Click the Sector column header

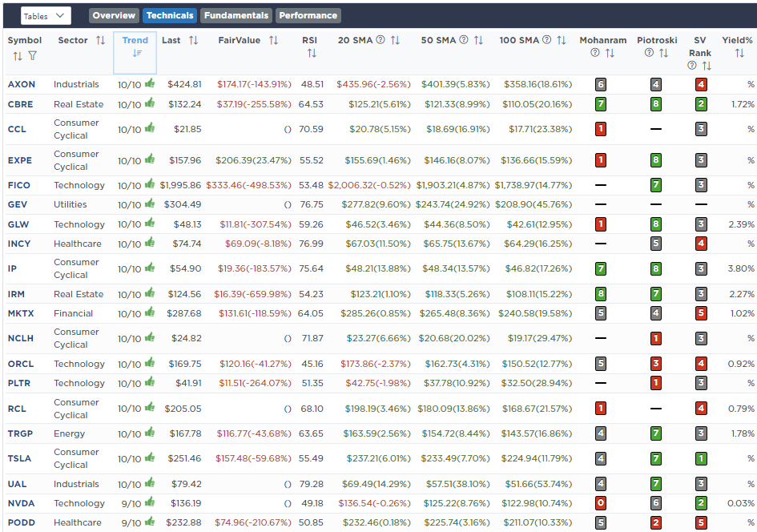click(x=72, y=40)
